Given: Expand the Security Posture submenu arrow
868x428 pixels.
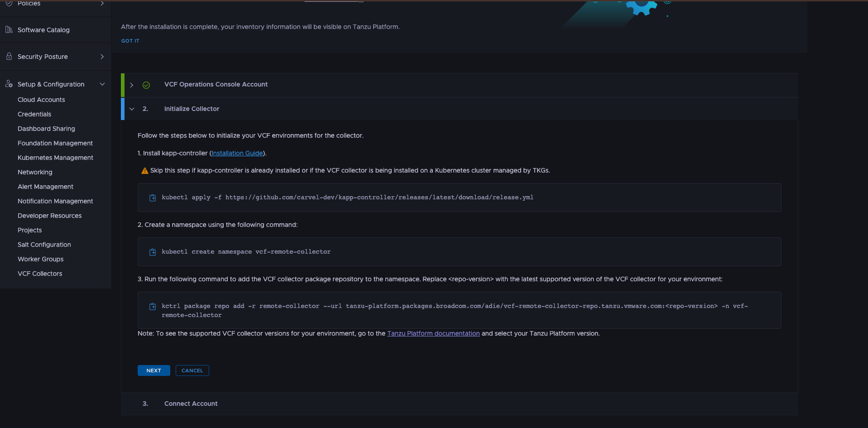Looking at the screenshot, I should [x=102, y=57].
